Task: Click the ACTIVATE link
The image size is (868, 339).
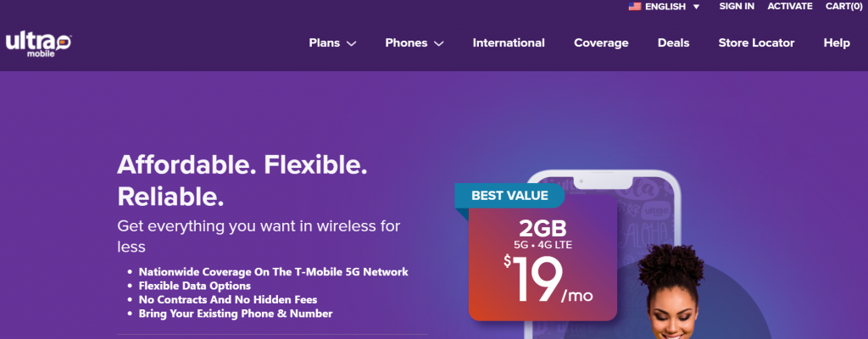Action: (790, 6)
